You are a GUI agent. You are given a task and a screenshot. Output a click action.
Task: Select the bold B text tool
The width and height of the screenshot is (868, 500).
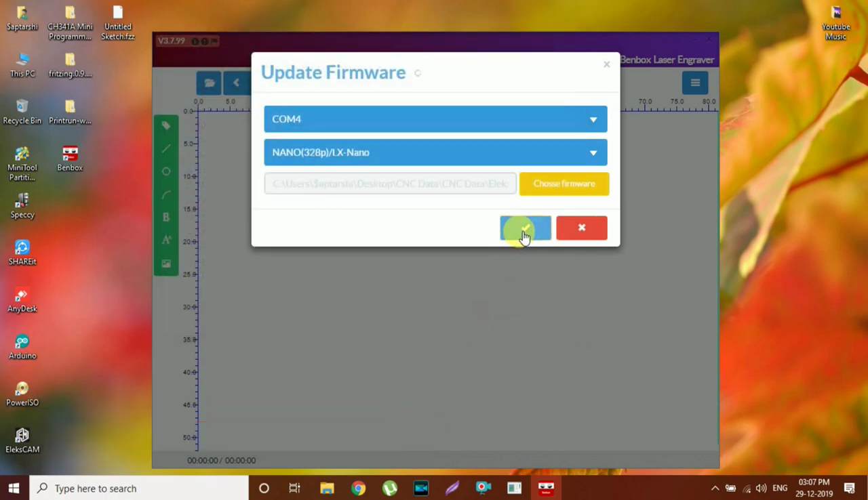[x=166, y=217]
